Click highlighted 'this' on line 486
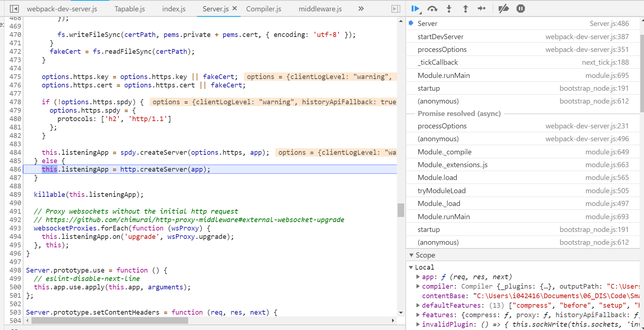 click(x=49, y=169)
